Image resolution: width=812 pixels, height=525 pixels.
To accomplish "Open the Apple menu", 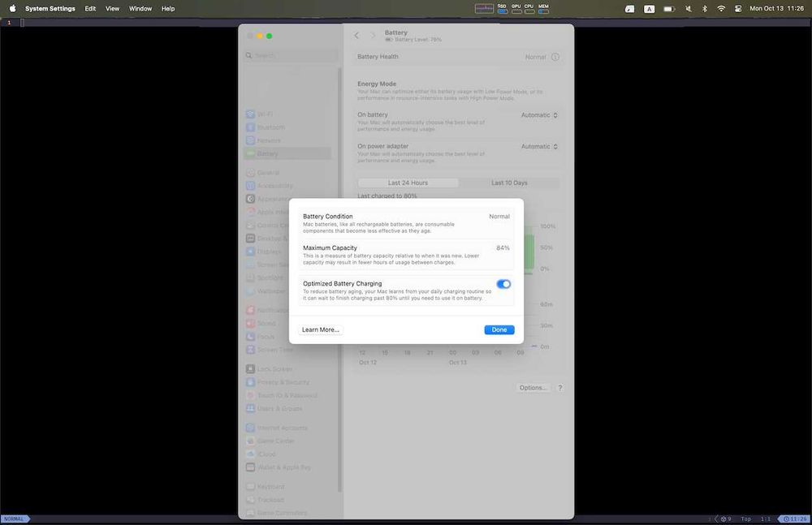I will [x=12, y=8].
